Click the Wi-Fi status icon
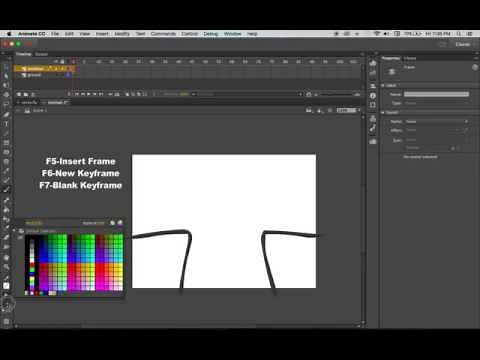 (377, 34)
